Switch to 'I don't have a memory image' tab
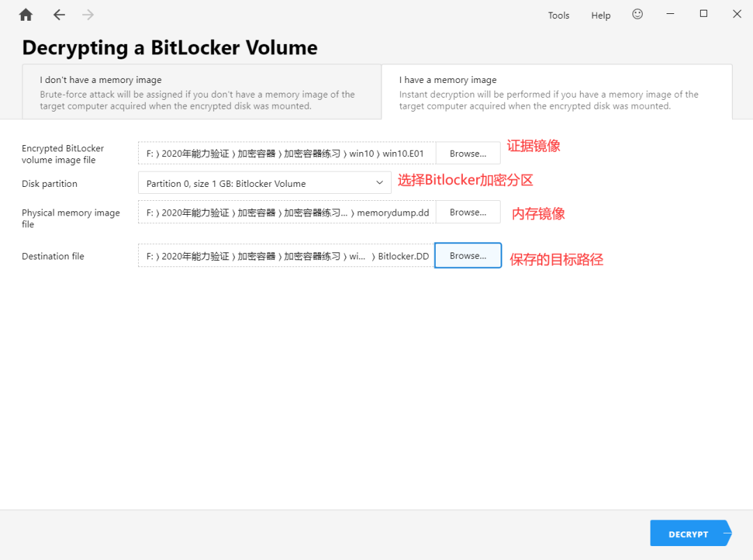753x560 pixels. pyautogui.click(x=201, y=92)
